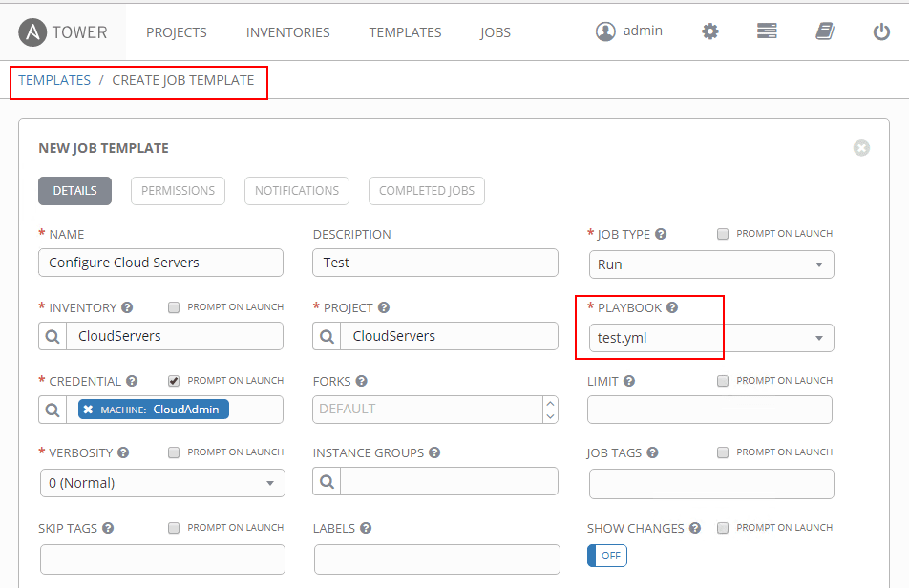Open the activity stream icon
This screenshot has width=909, height=588.
pos(767,31)
